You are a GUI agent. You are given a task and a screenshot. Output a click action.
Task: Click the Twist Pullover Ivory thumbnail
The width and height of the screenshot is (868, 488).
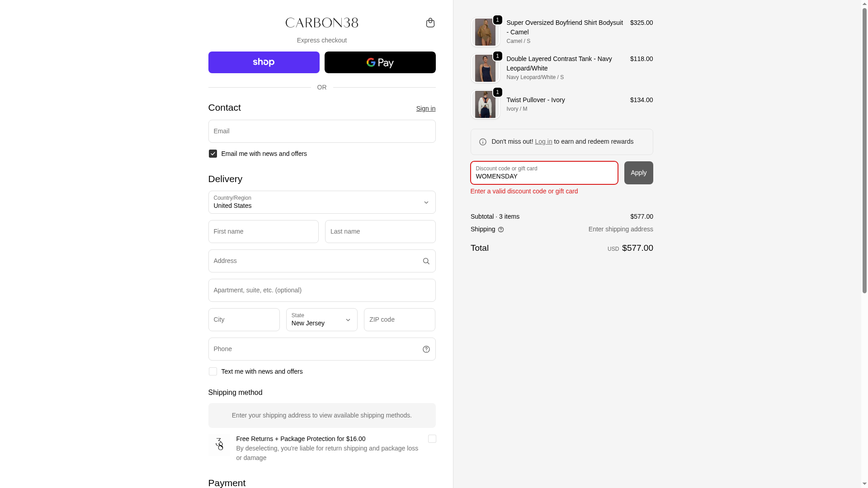tap(485, 104)
